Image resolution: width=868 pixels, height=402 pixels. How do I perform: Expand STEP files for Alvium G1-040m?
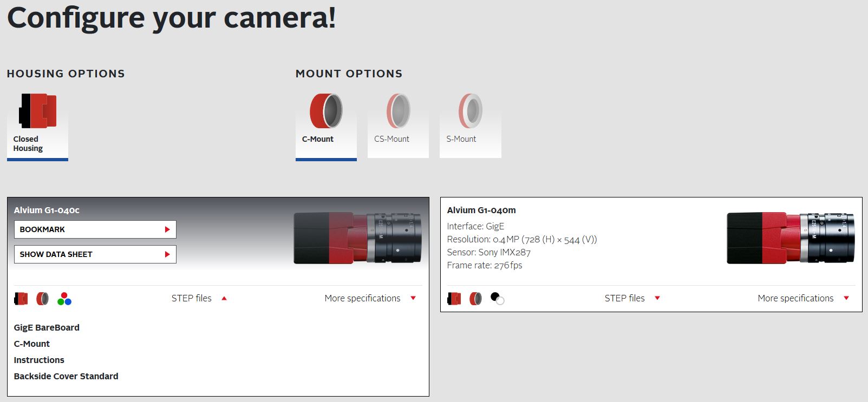click(x=632, y=298)
